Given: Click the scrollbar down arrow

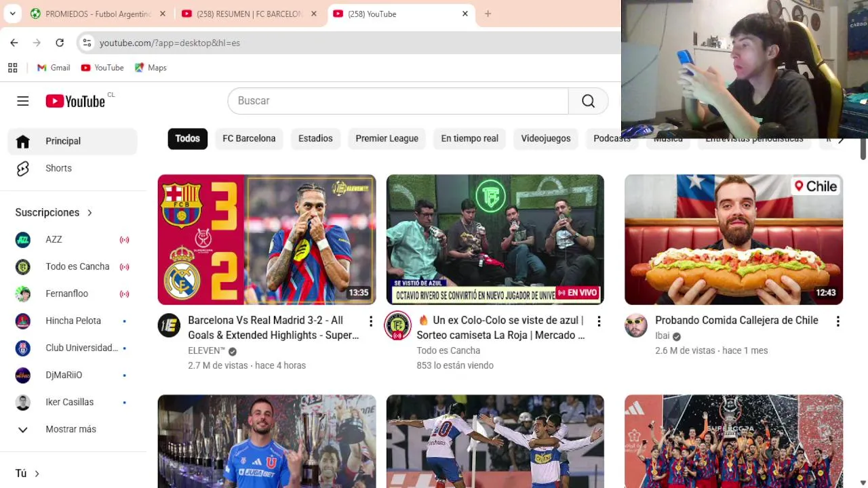Looking at the screenshot, I should coord(863,483).
